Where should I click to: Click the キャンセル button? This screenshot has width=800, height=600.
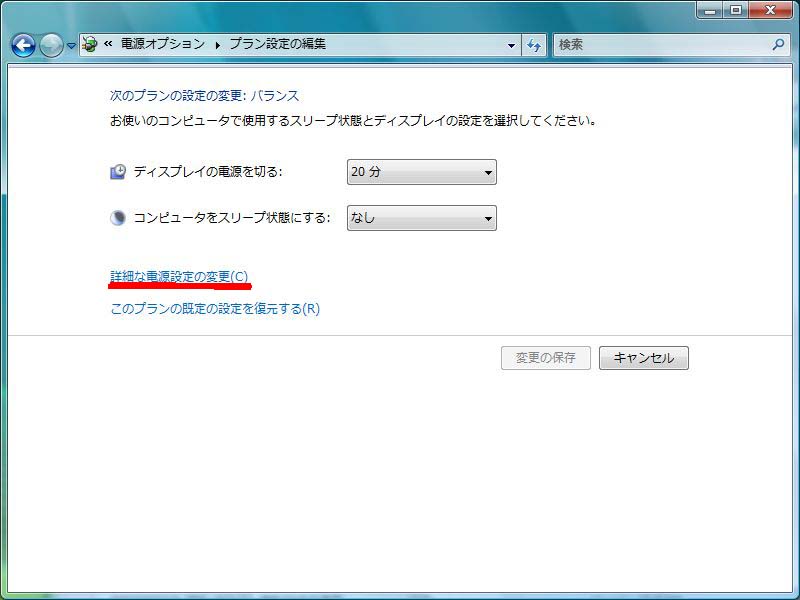point(644,358)
